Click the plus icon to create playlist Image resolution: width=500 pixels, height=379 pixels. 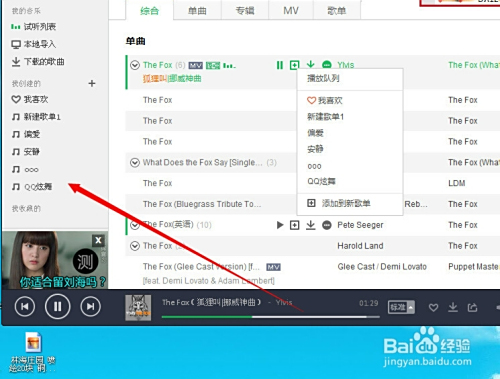[x=92, y=83]
